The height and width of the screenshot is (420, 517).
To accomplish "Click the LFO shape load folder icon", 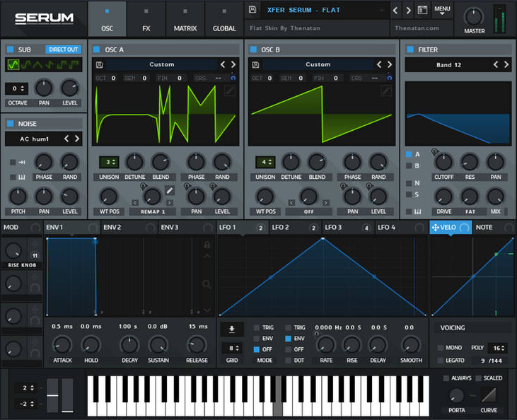I will pos(232,329).
